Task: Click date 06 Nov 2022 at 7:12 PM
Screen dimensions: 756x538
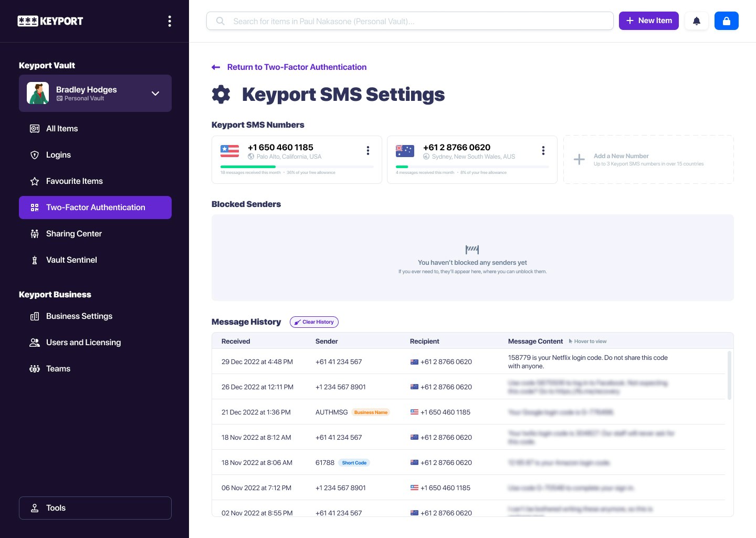Action: pos(256,488)
